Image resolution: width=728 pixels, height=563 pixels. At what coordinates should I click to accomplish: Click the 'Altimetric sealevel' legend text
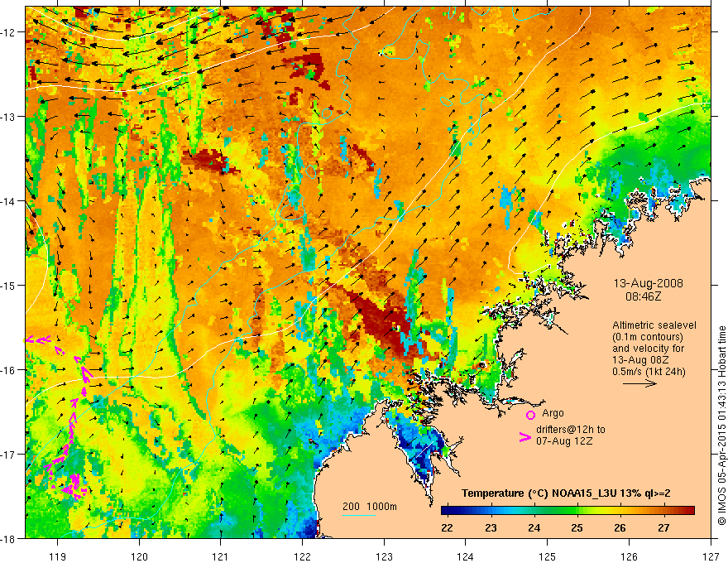click(x=654, y=325)
